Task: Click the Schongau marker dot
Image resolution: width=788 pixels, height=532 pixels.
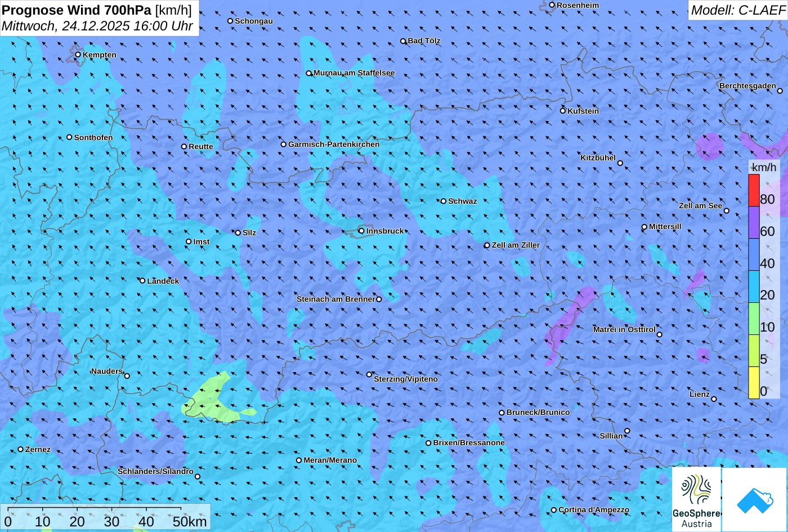Action: [230, 21]
